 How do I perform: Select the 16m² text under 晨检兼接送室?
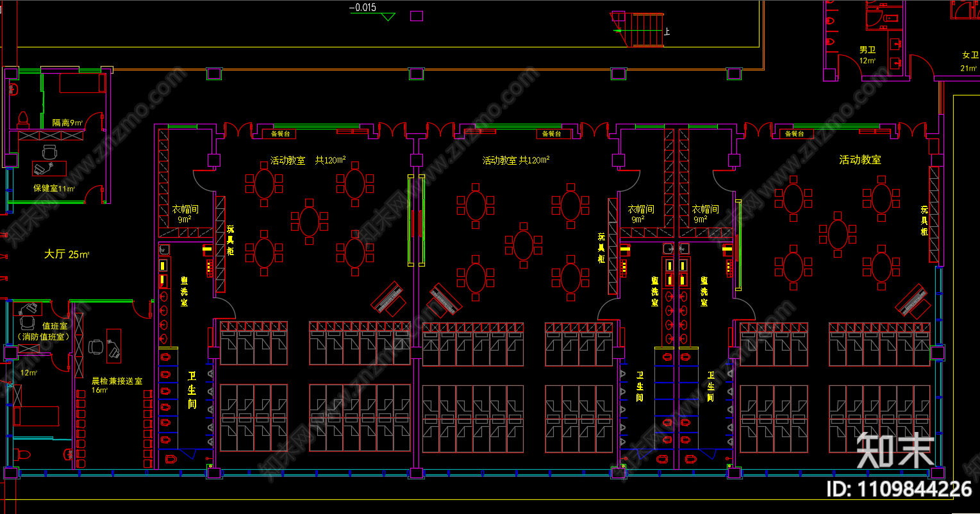pos(99,390)
